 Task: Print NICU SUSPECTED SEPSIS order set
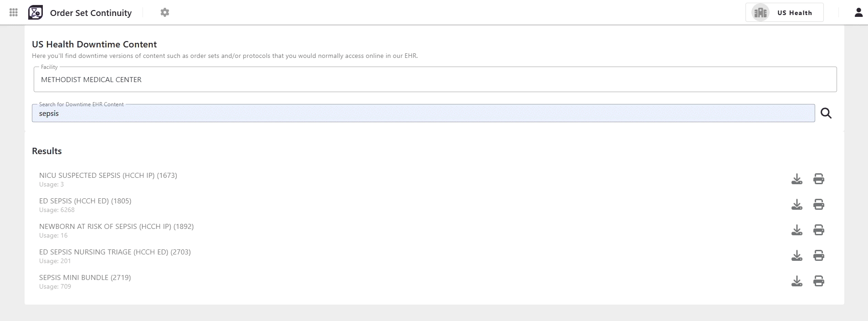819,179
